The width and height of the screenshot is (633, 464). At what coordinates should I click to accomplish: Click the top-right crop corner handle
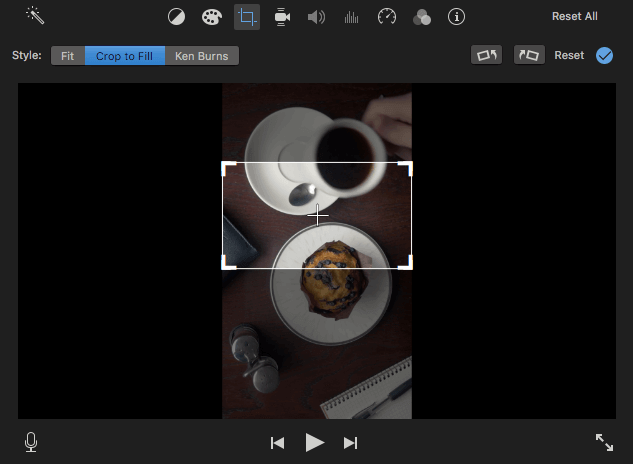406,167
